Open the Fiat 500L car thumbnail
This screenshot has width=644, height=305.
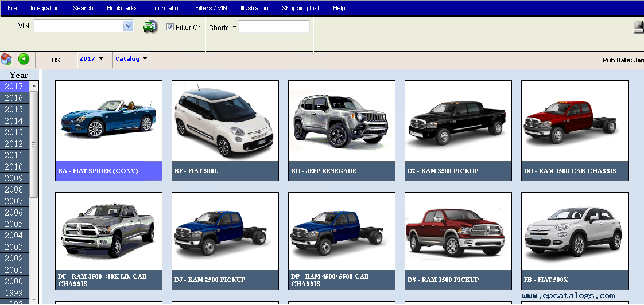(x=225, y=121)
